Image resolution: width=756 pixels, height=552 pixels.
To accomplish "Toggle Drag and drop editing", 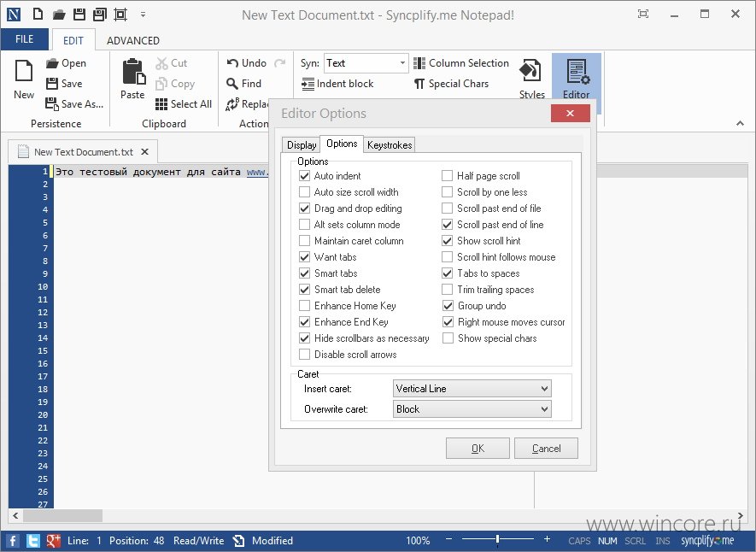I will 304,208.
